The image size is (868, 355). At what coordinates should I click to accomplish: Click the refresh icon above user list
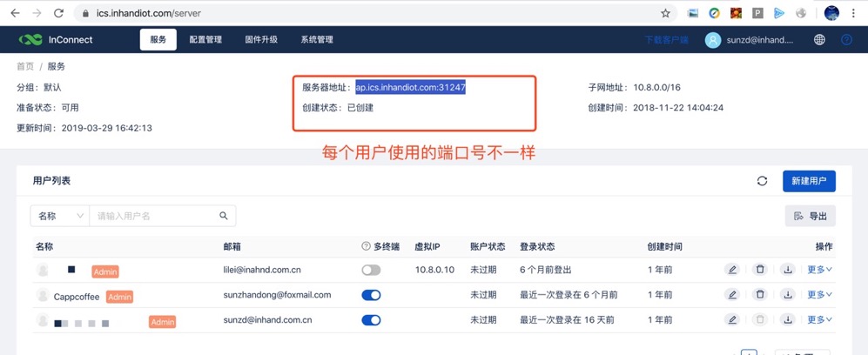762,181
